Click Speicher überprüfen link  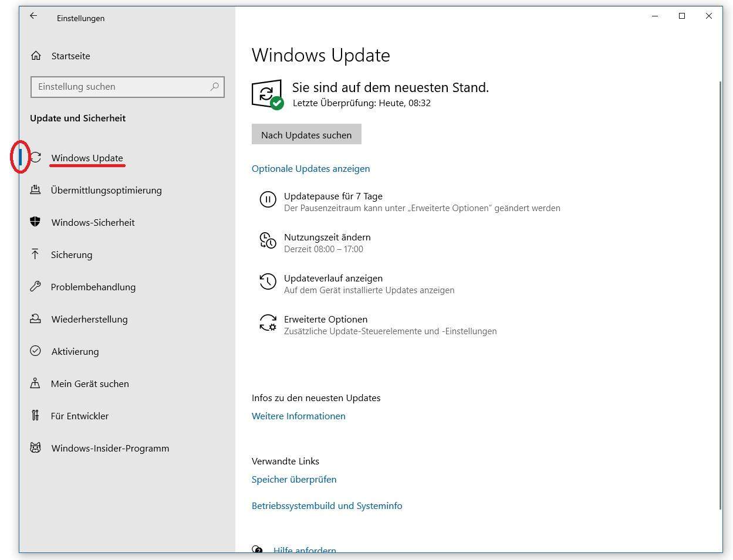pyautogui.click(x=294, y=479)
